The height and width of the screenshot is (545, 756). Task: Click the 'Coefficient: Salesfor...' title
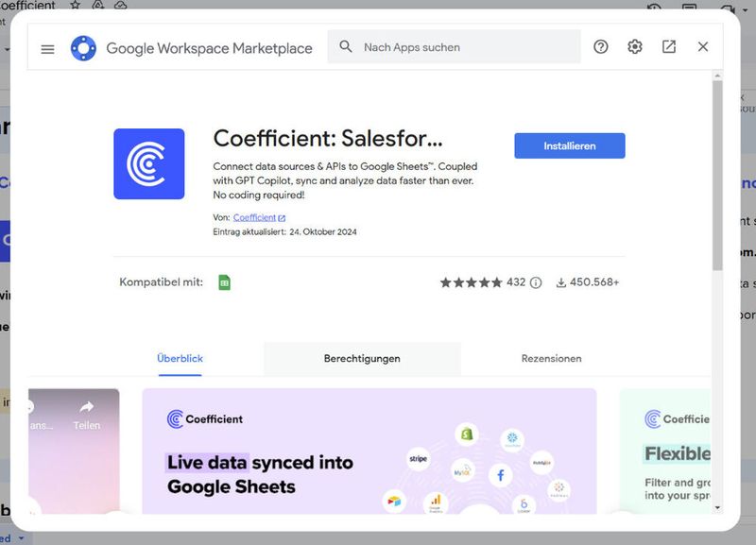pos(328,138)
